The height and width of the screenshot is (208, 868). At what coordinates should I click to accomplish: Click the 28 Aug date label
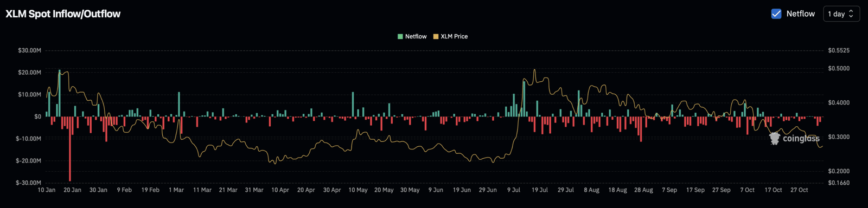pyautogui.click(x=643, y=190)
